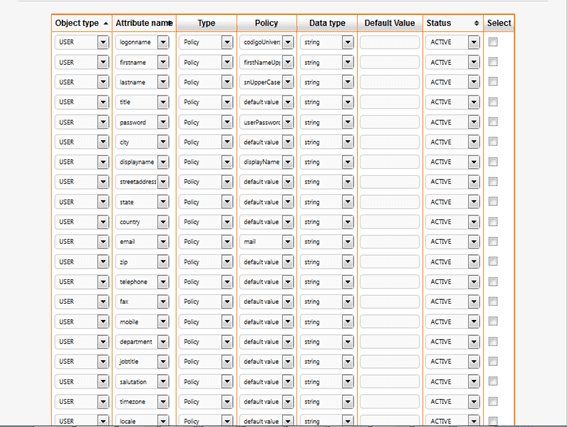Focus the Default Value field in country row
This screenshot has height=427, width=567.
(x=390, y=222)
